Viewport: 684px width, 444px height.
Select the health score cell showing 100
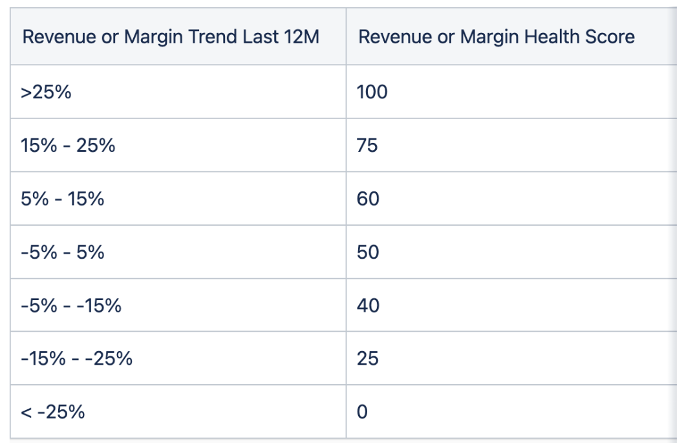coord(511,92)
